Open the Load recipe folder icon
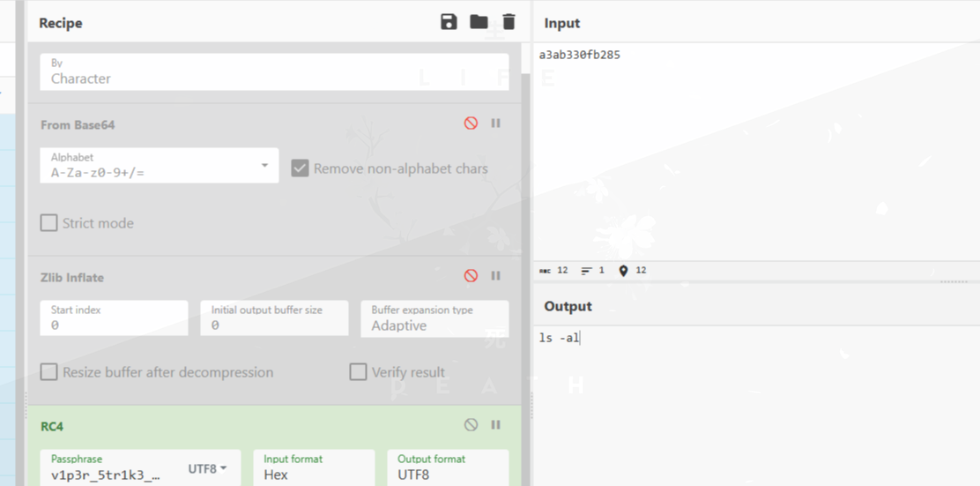Image resolution: width=980 pixels, height=486 pixels. pyautogui.click(x=479, y=22)
